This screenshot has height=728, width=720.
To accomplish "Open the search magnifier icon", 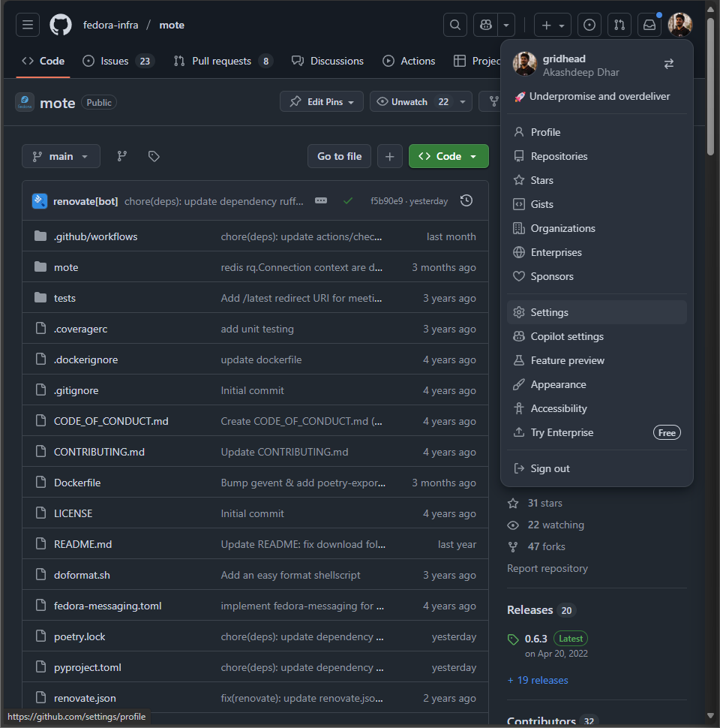I will (x=454, y=24).
